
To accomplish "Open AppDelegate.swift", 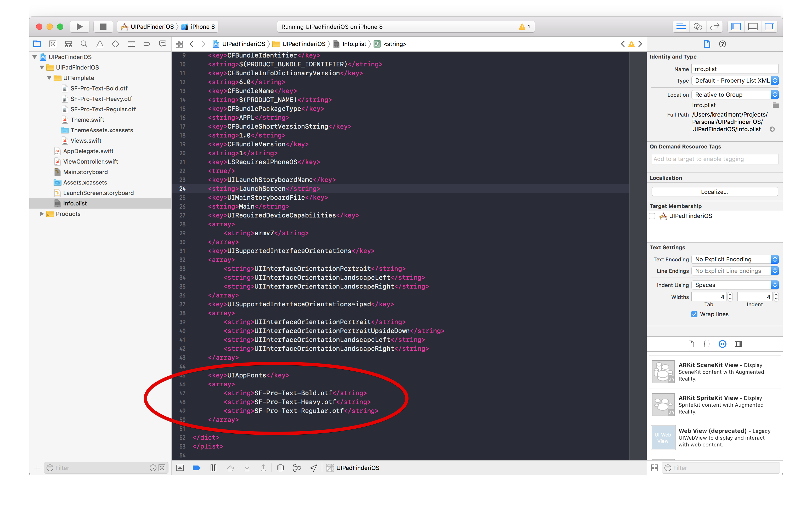I will click(88, 151).
